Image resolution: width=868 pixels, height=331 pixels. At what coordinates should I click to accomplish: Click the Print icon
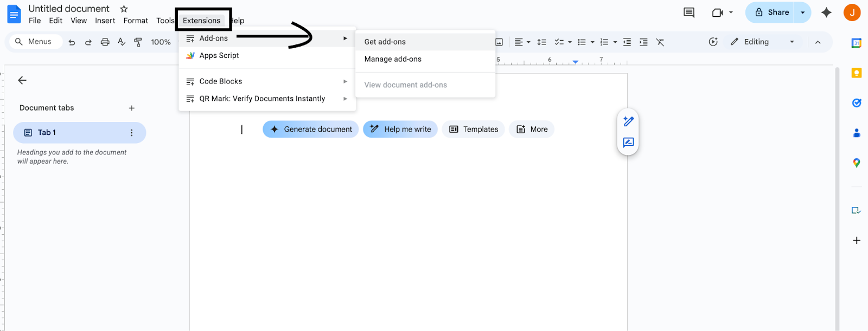[x=105, y=42]
